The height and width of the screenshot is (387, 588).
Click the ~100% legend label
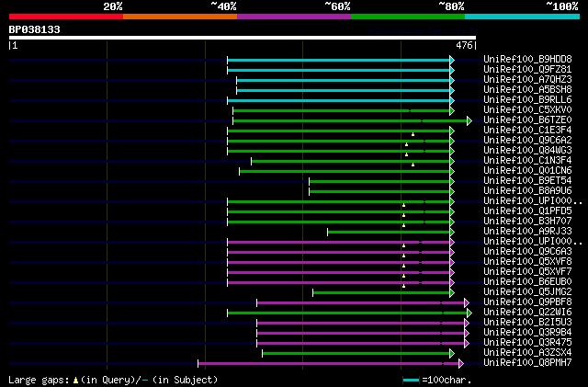[x=562, y=6]
